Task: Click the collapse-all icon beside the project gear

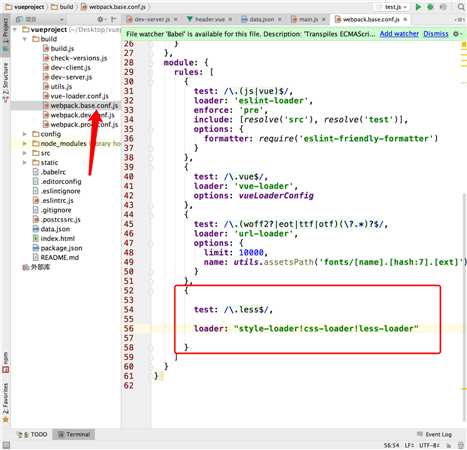Action: tap(113, 19)
